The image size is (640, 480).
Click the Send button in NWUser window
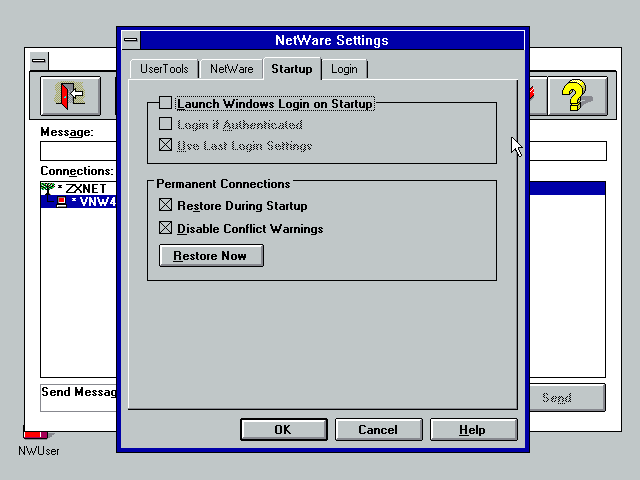(x=567, y=398)
